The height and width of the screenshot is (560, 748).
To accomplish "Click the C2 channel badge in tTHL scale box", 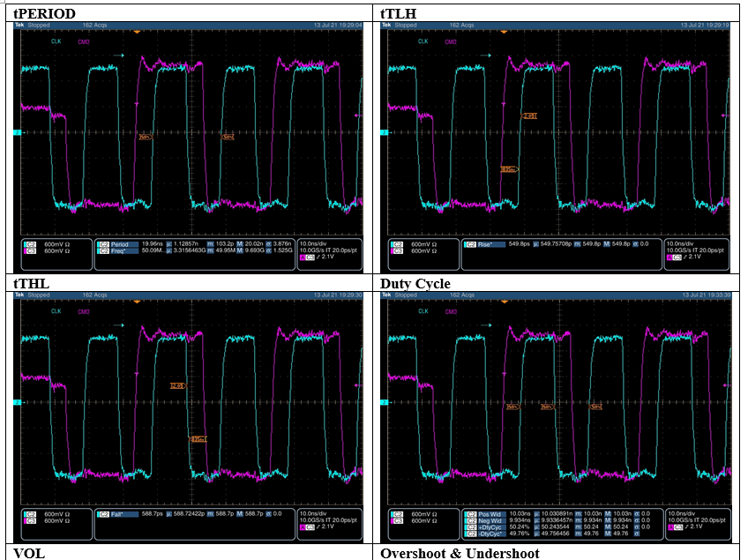I will 30,514.
